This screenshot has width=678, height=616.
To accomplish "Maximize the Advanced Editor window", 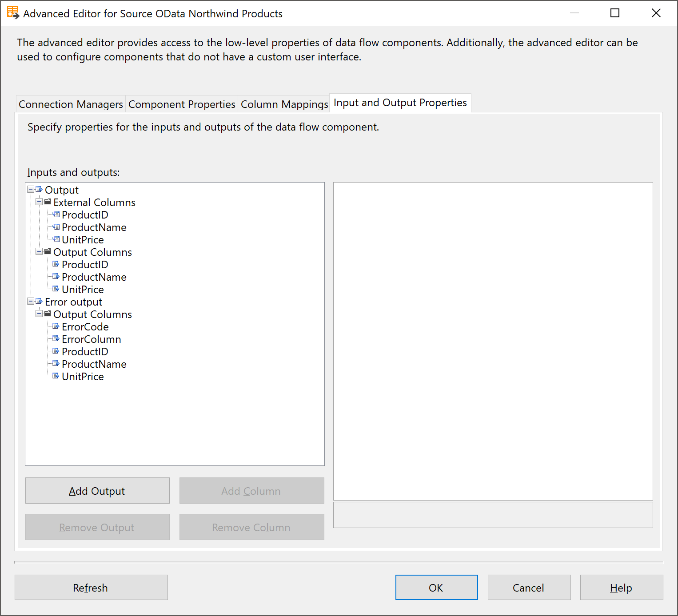I will 615,13.
